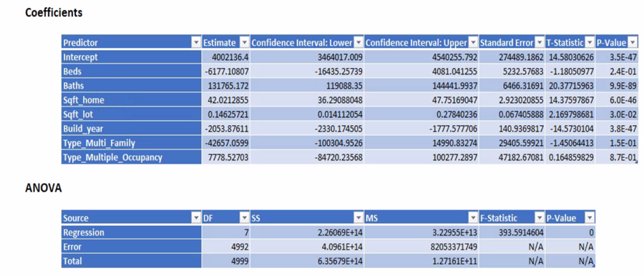This screenshot has width=644, height=276.
Task: Click the Error DF value 4992
Action: (225, 247)
